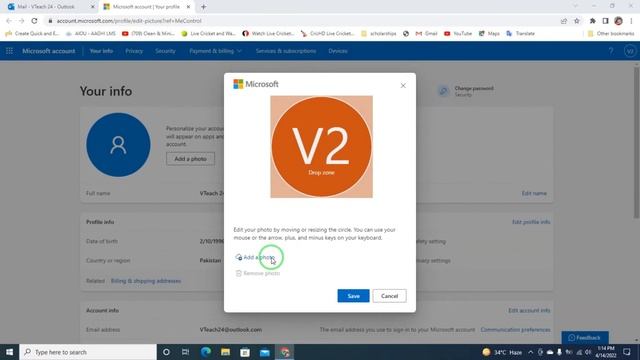The height and width of the screenshot is (360, 640).
Task: Open the Translate bookmark
Action: 520,33
